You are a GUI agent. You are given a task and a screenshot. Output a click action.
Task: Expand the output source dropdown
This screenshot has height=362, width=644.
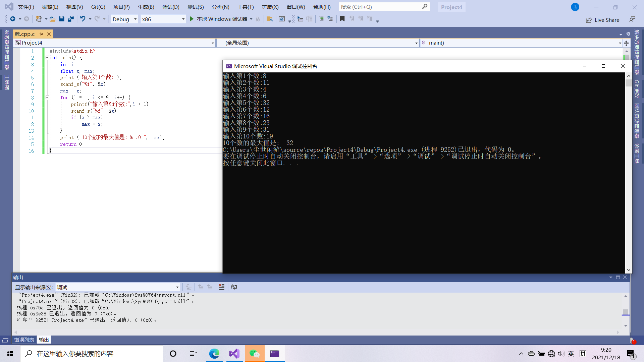click(177, 287)
